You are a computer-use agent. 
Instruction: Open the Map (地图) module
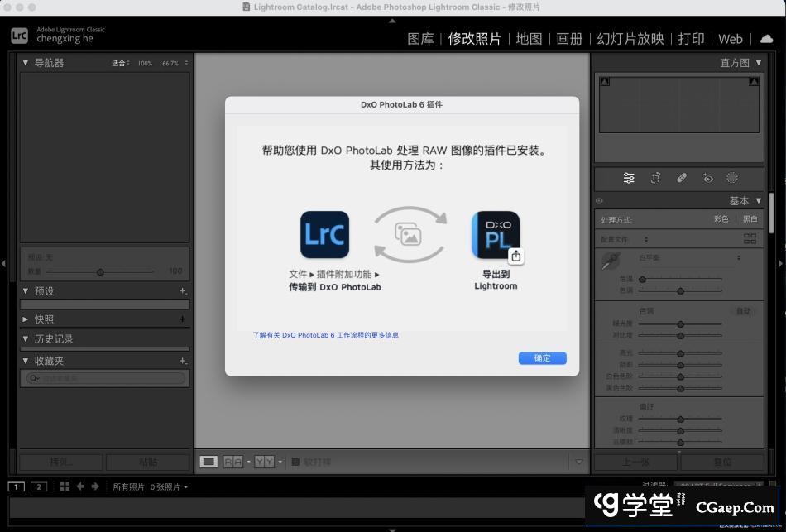coord(529,39)
